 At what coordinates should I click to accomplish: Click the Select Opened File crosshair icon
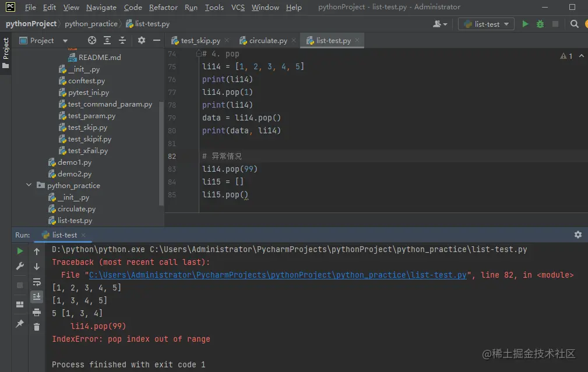pyautogui.click(x=92, y=40)
